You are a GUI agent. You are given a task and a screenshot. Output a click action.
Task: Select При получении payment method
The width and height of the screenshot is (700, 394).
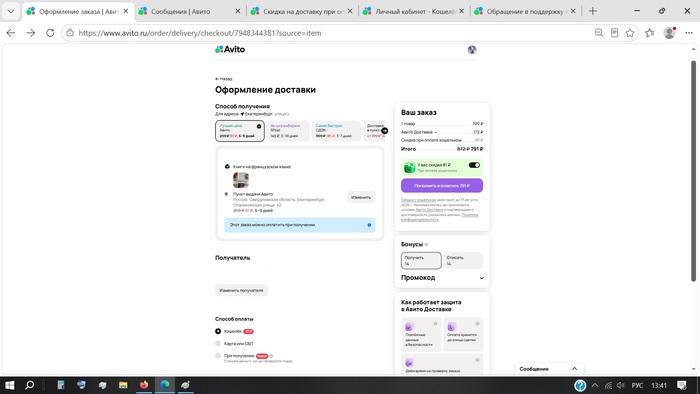(x=218, y=356)
